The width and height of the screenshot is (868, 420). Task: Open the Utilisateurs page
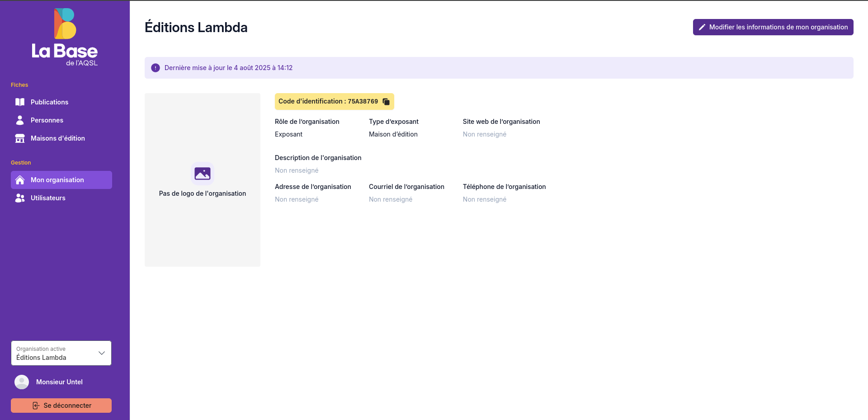pos(48,198)
